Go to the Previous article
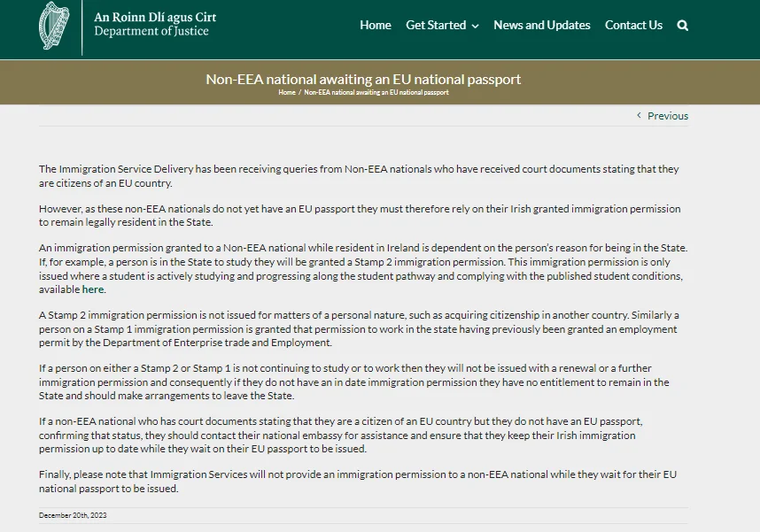760x532 pixels. tap(667, 116)
